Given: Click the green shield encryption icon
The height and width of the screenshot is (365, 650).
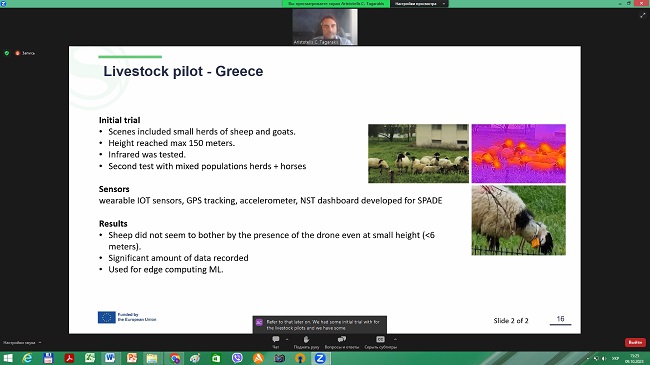Looking at the screenshot, I should (7, 53).
